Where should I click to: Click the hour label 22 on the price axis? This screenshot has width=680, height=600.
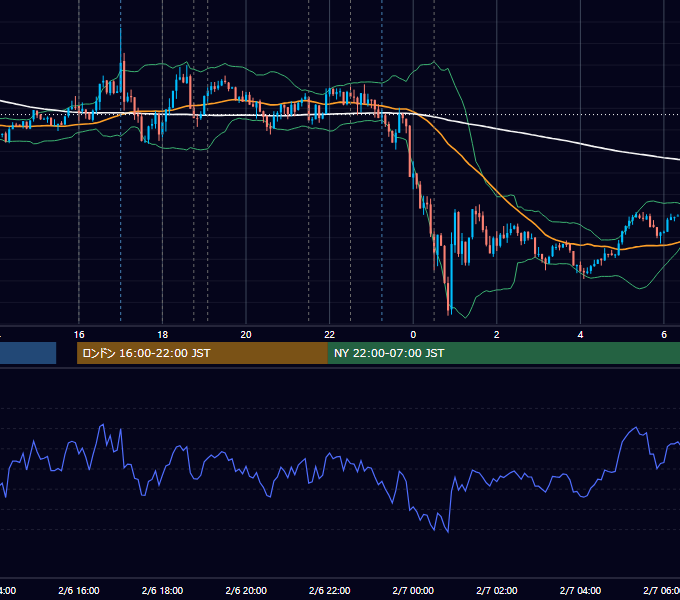coord(330,335)
